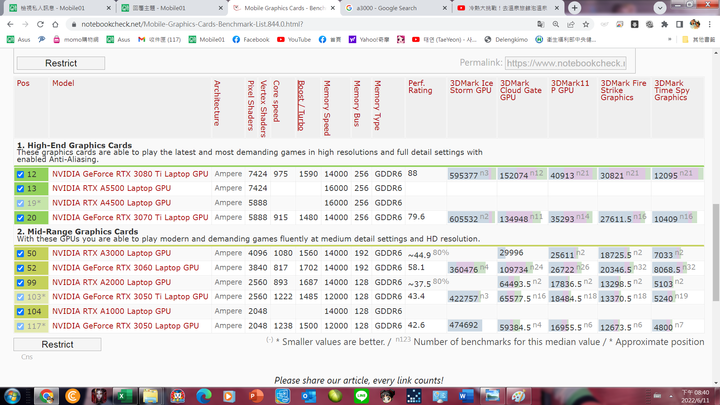The width and height of the screenshot is (720, 405).
Task: Close the a3000 - Google Search tab
Action: (444, 8)
